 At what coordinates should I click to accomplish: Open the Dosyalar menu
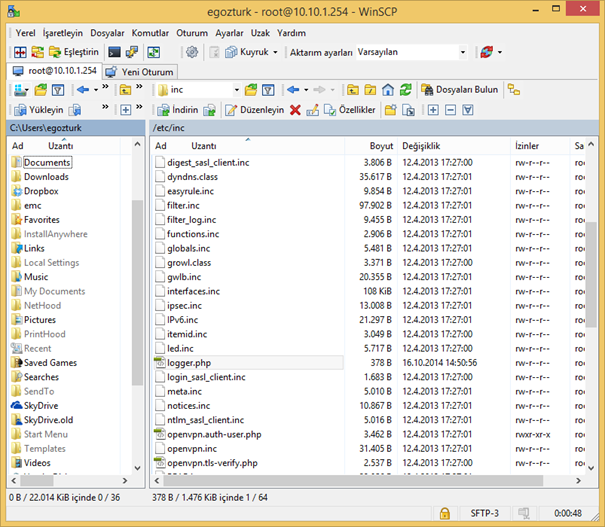[107, 33]
